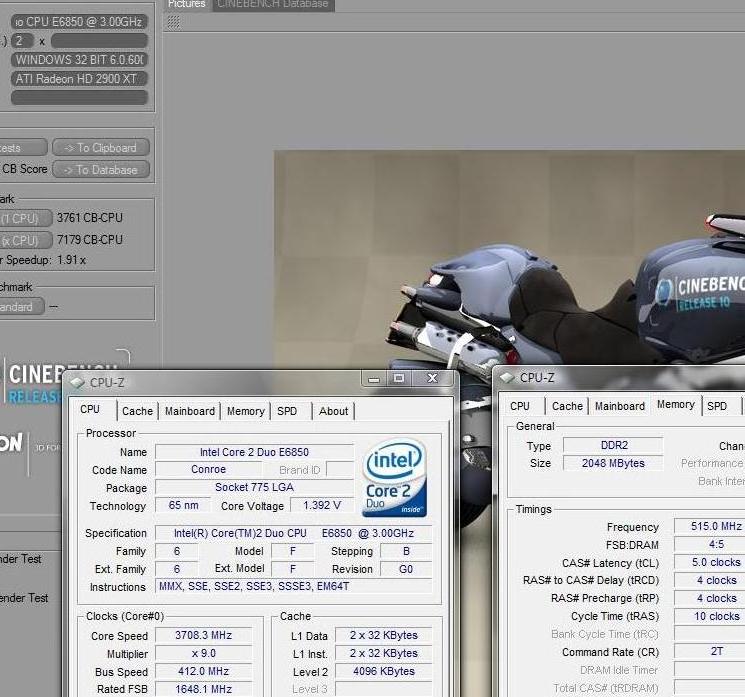Click the WINDOWS 32 BIT OS field
This screenshot has height=697, width=745.
[79, 60]
